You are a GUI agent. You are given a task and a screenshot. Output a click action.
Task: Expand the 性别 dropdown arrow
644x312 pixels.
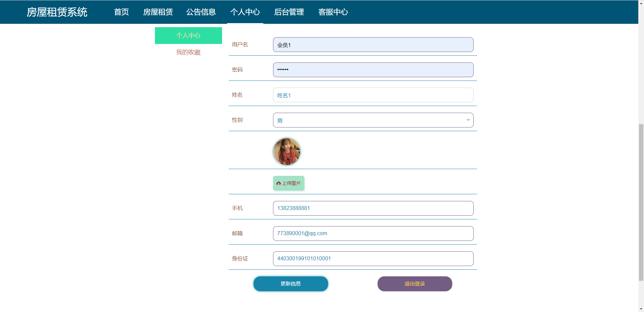point(468,120)
